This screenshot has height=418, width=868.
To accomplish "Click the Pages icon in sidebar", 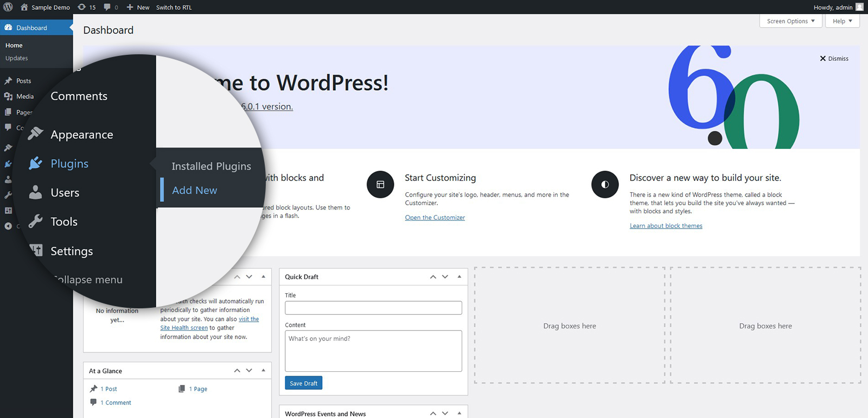I will pos(8,112).
